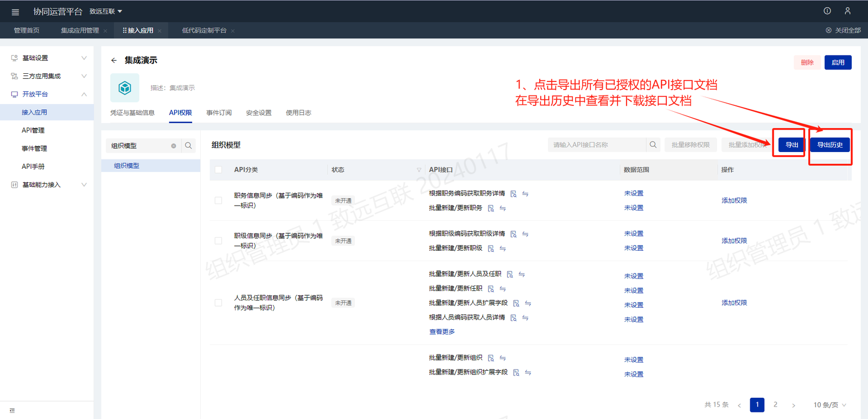Collapse the 开放平台 sidebar section
Viewport: 868px width, 419px height.
pos(84,94)
